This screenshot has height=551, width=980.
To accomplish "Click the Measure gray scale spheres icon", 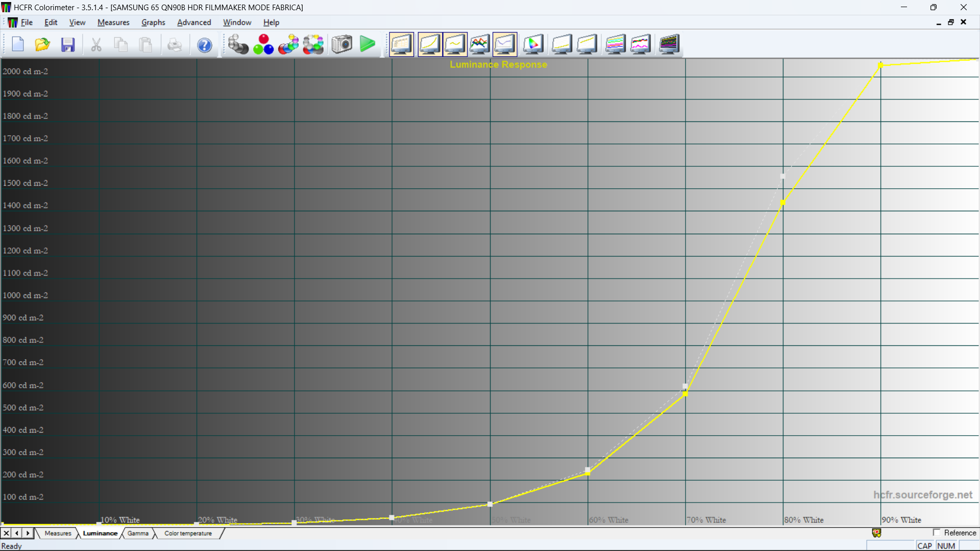I will pyautogui.click(x=238, y=44).
